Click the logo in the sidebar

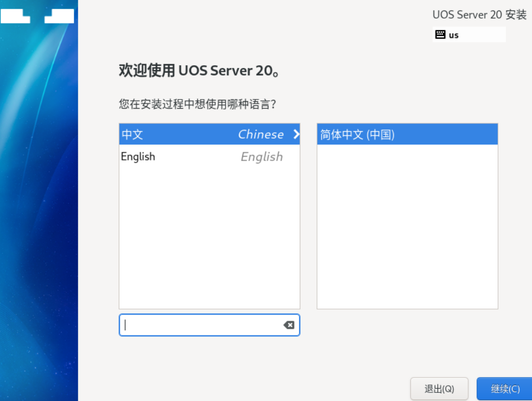click(37, 16)
